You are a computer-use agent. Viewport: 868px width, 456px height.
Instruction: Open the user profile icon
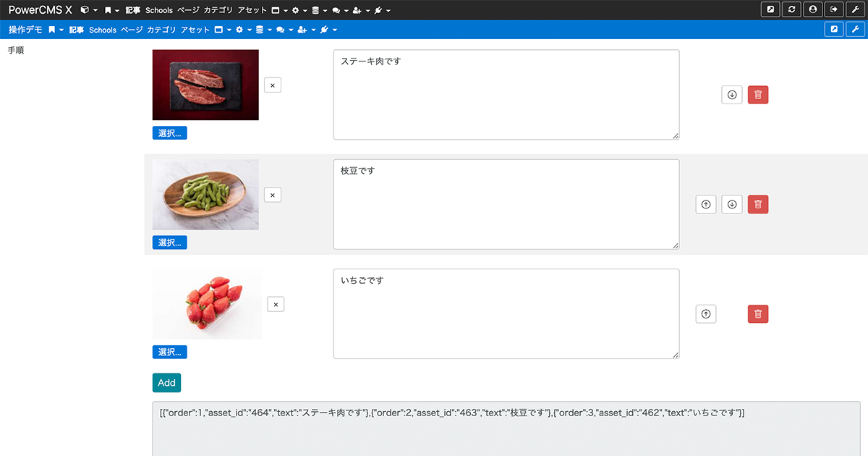813,9
